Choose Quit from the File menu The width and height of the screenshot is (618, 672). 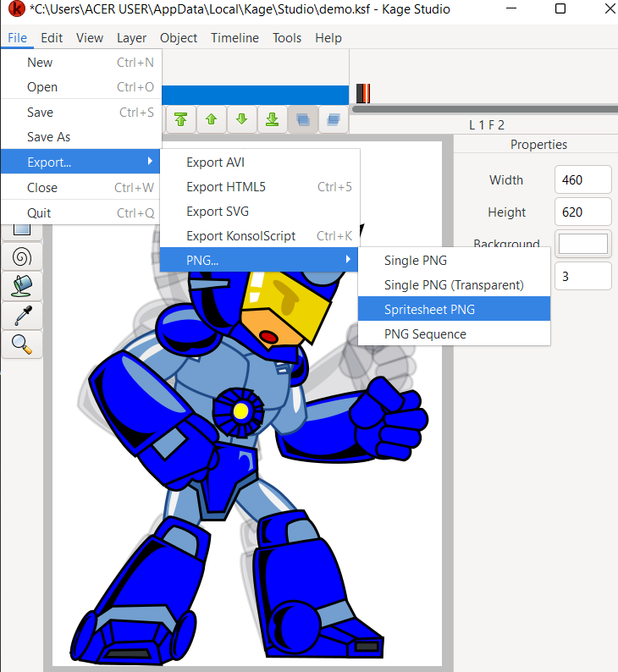[81, 213]
